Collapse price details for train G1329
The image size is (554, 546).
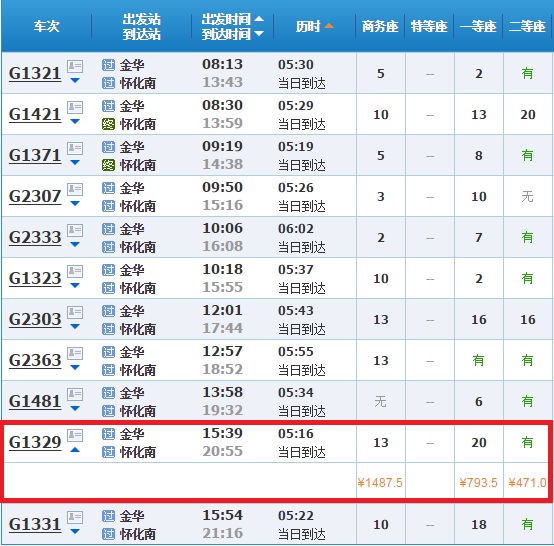(x=75, y=450)
